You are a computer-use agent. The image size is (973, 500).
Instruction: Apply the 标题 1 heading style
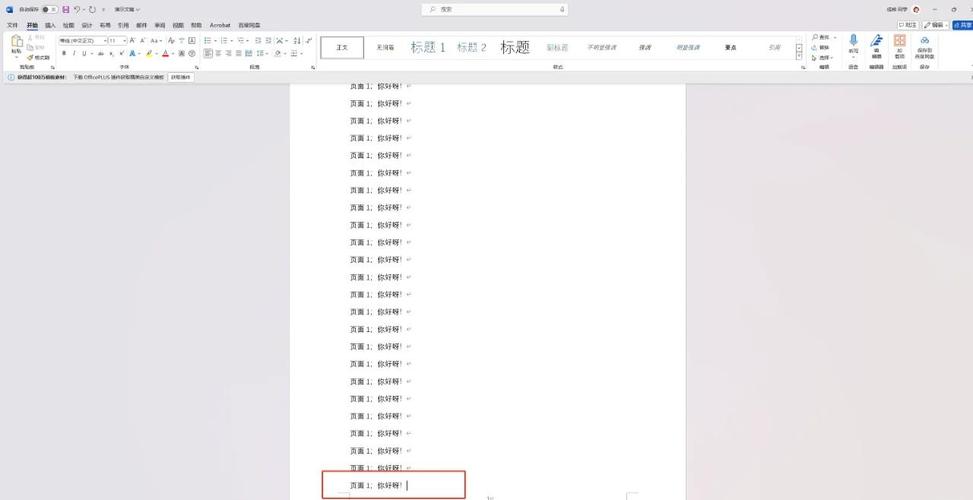click(x=428, y=47)
